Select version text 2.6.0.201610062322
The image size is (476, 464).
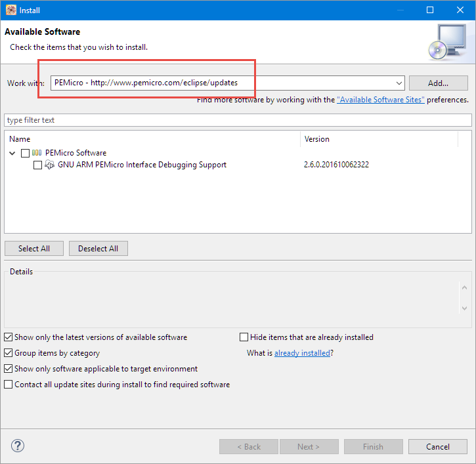pos(336,165)
